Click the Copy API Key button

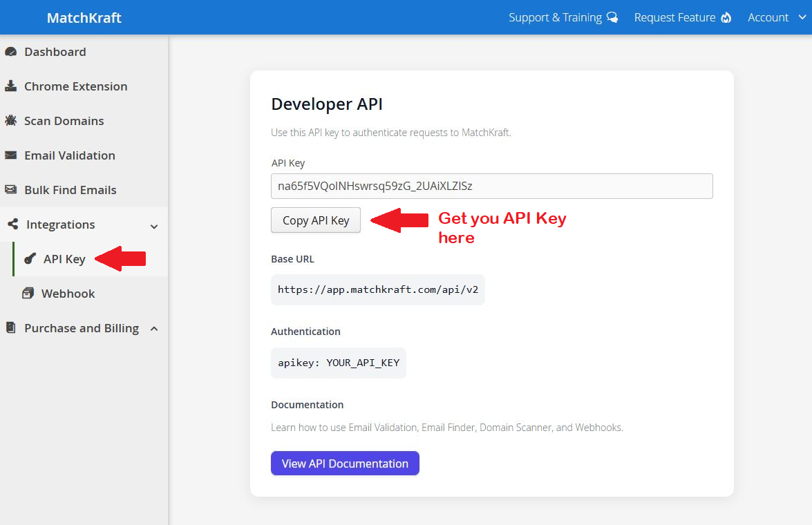point(316,220)
